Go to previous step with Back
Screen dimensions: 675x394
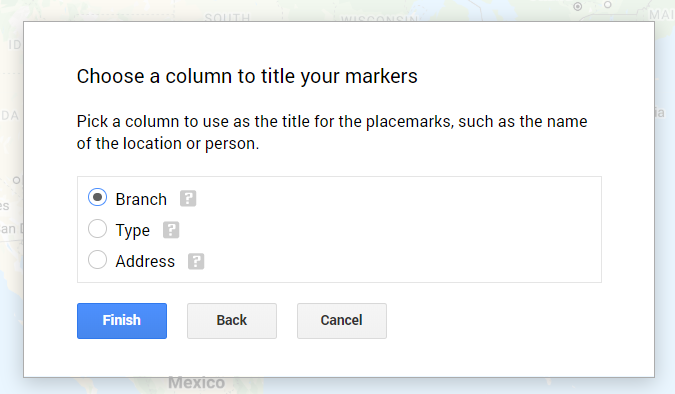point(232,321)
